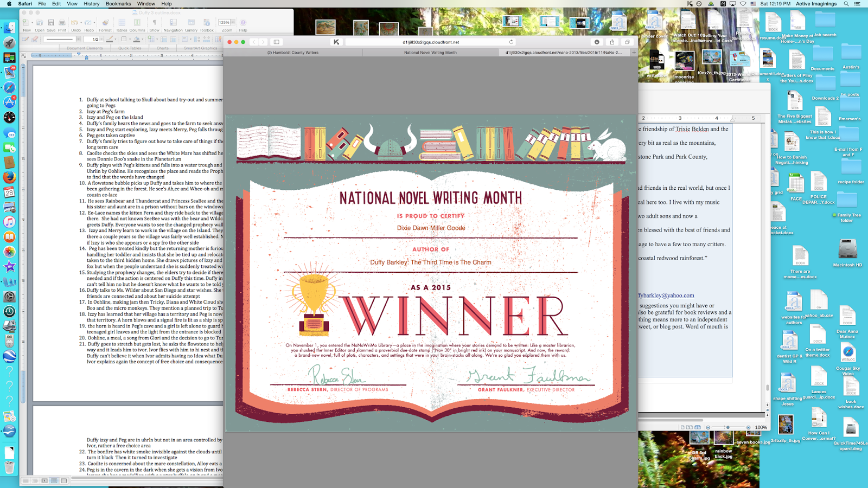This screenshot has height=488, width=868.
Task: Open Safari's Share button
Action: coord(612,42)
